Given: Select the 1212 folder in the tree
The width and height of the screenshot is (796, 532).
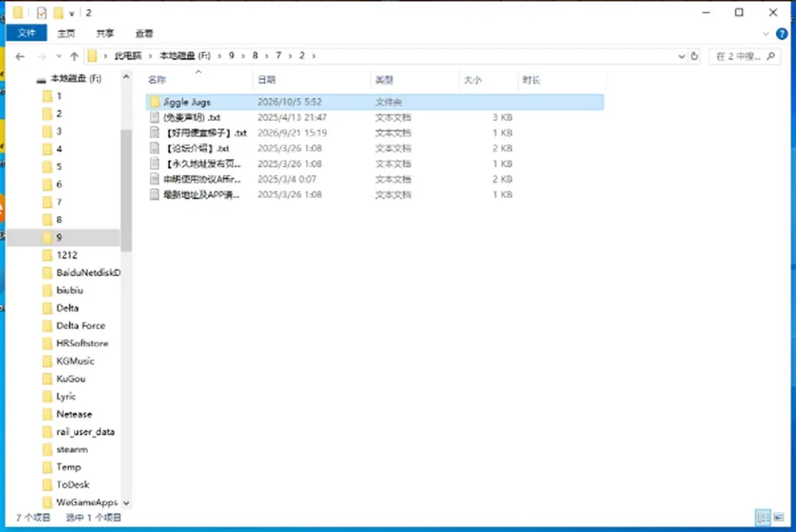Looking at the screenshot, I should (67, 255).
